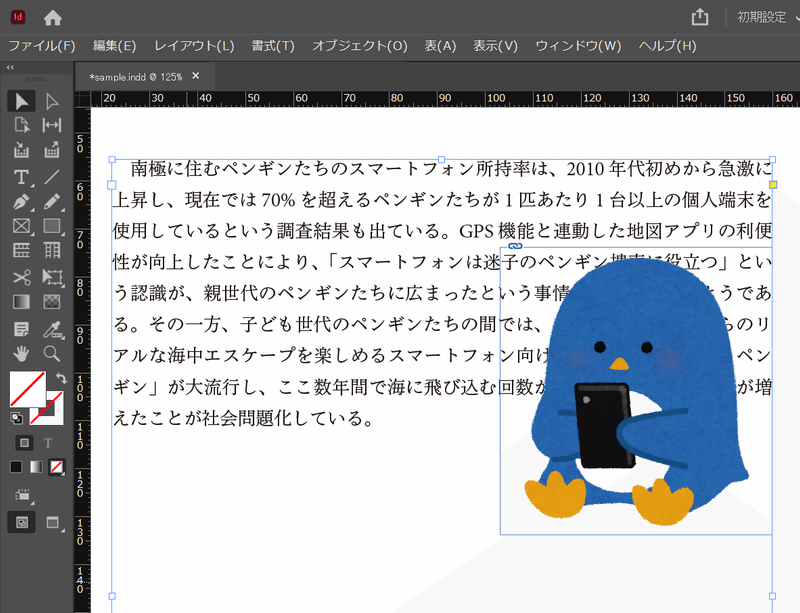
Task: Select the Type tool
Action: pos(21,177)
